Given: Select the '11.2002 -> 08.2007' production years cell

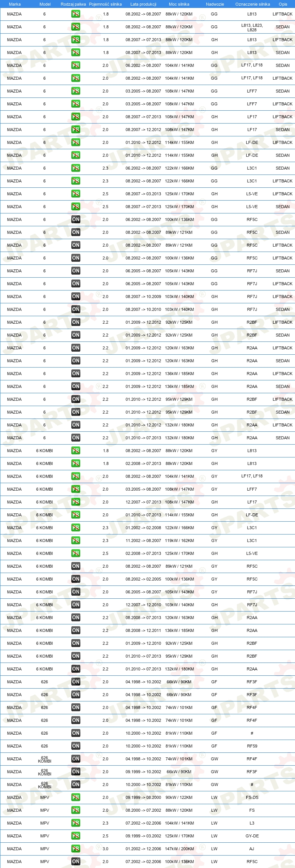Looking at the screenshot, I should pos(143,541).
